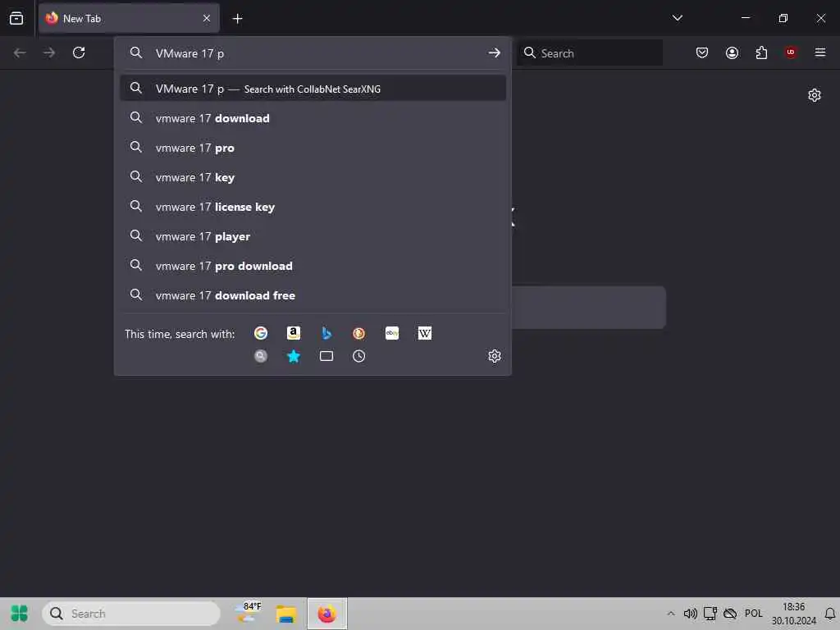
Task: Search this time with Amazon
Action: pyautogui.click(x=294, y=333)
